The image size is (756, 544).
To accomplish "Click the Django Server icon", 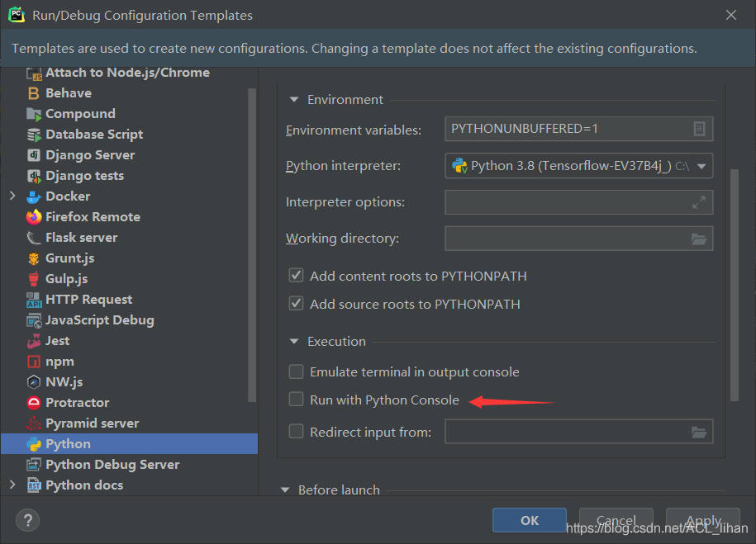I will point(34,155).
